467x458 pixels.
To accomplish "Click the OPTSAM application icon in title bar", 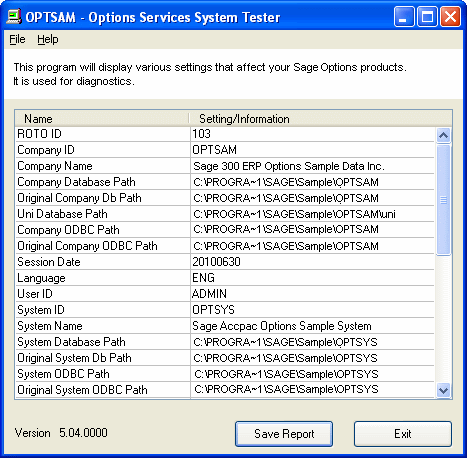I will click(14, 17).
